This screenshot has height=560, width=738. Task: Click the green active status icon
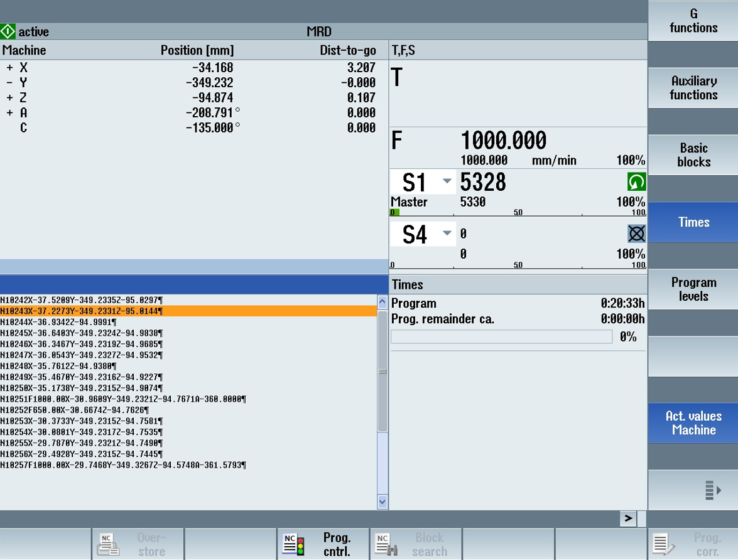tap(8, 31)
